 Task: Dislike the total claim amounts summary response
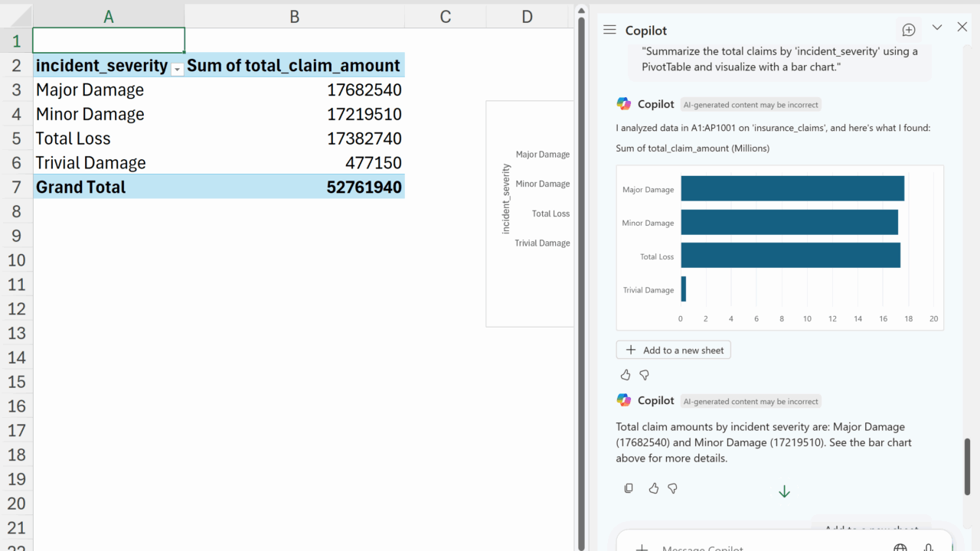click(x=672, y=488)
